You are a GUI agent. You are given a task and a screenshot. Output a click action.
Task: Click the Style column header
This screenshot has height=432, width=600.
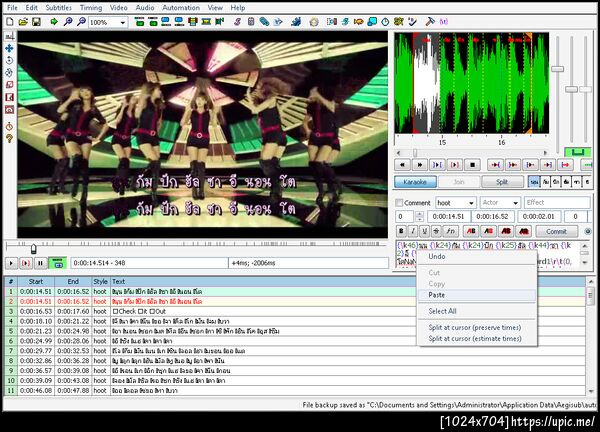point(100,282)
